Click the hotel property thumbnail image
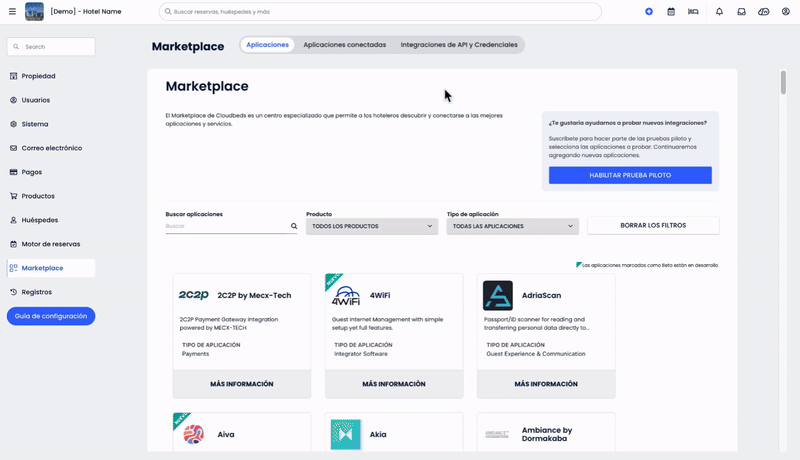The height and width of the screenshot is (460, 800). coord(34,12)
